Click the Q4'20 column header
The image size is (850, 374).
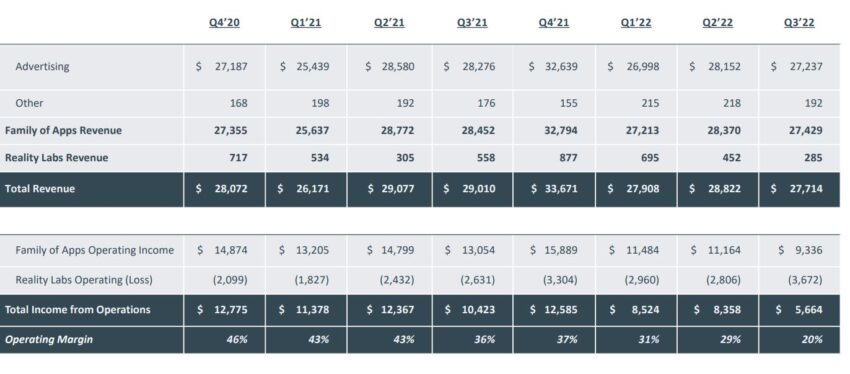pos(224,23)
